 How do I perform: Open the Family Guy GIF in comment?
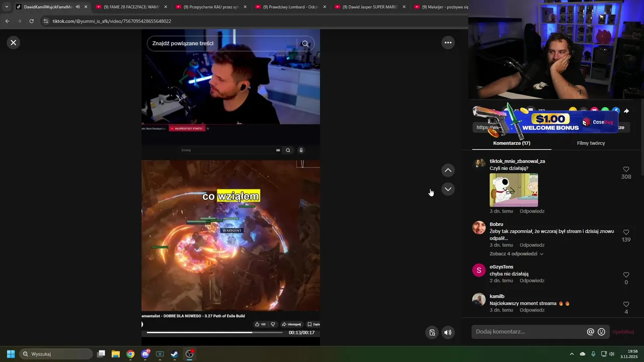coord(514,190)
